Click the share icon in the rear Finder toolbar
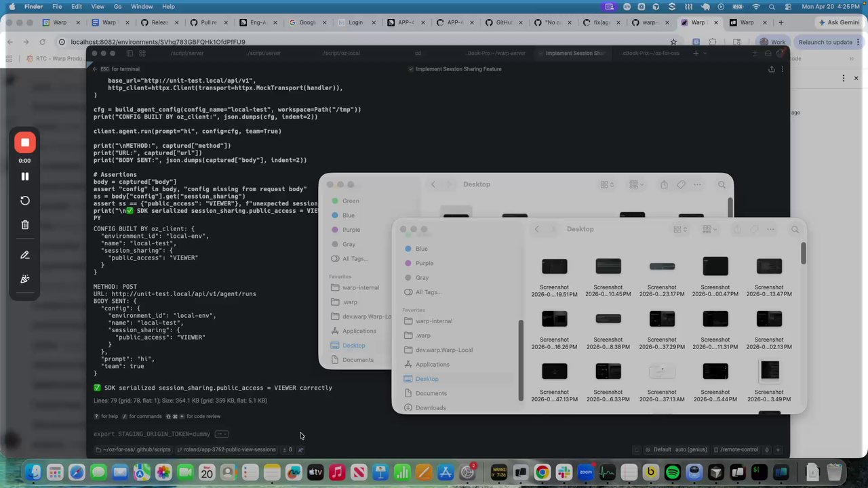Screen dimensions: 868x488 [x=664, y=184]
